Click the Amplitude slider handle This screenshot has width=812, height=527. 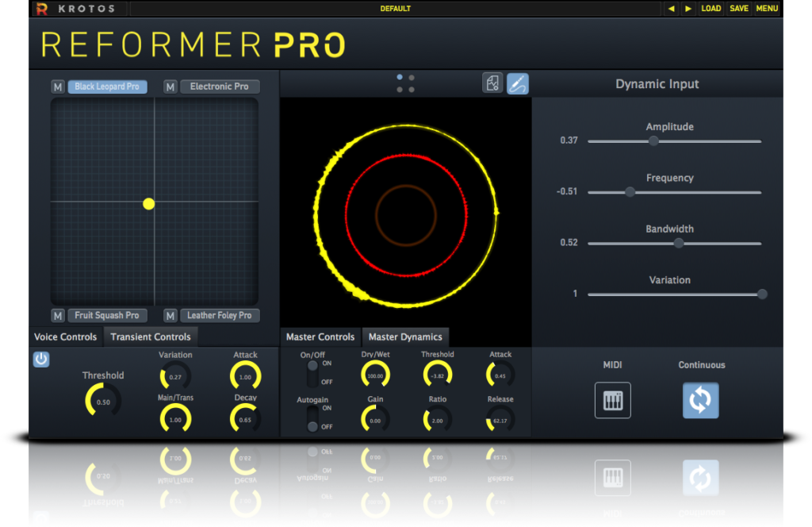(653, 140)
